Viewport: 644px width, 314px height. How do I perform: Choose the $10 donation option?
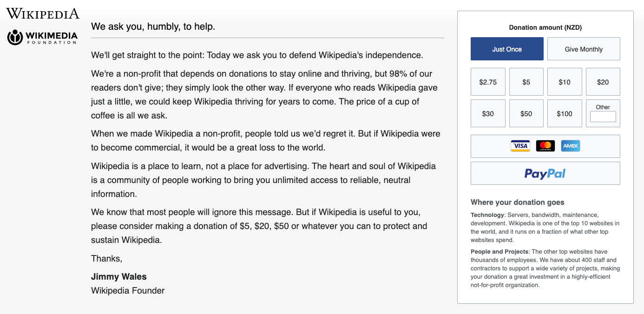pos(565,81)
